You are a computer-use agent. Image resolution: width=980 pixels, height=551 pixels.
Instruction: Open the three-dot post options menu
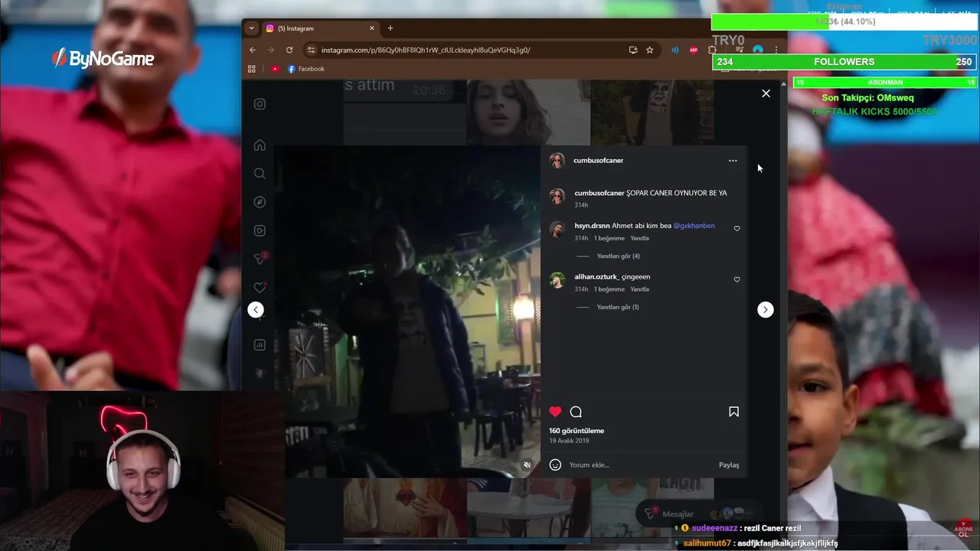pyautogui.click(x=733, y=161)
